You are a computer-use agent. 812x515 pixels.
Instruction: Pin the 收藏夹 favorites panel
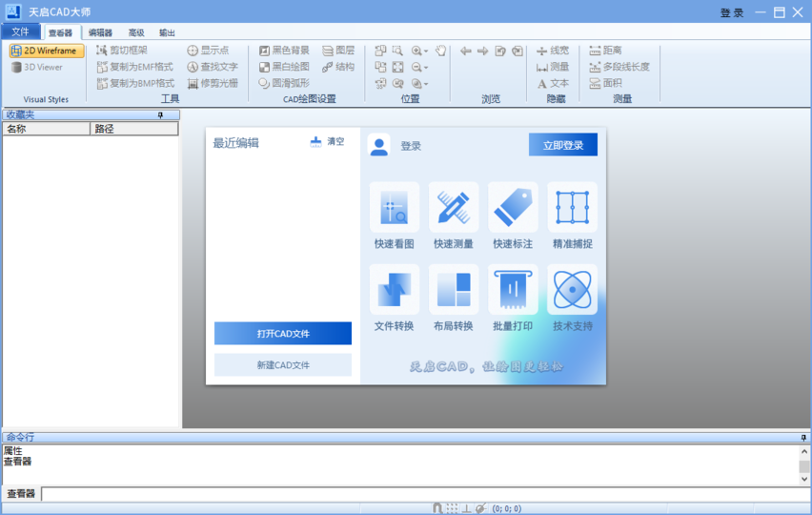point(160,115)
